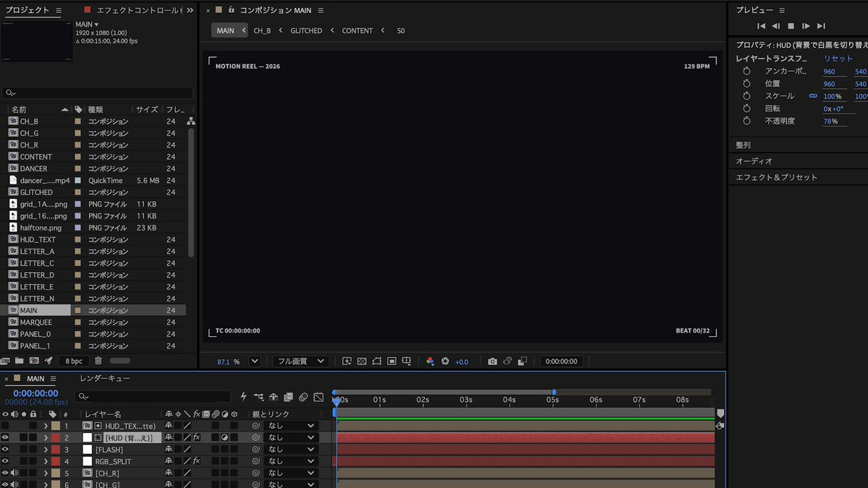The width and height of the screenshot is (868, 488).
Task: Open the composition mini-flowchart in the timeline
Action: pyautogui.click(x=258, y=397)
